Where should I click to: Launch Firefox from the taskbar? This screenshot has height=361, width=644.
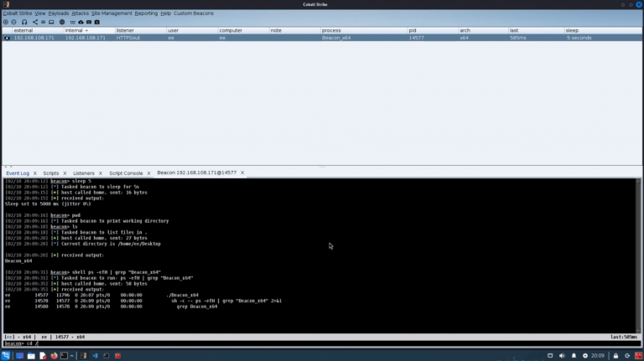click(x=54, y=356)
